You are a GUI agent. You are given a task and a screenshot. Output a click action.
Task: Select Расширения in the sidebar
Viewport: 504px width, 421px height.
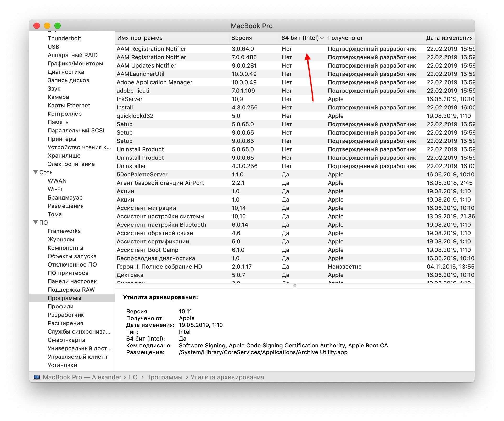point(65,323)
